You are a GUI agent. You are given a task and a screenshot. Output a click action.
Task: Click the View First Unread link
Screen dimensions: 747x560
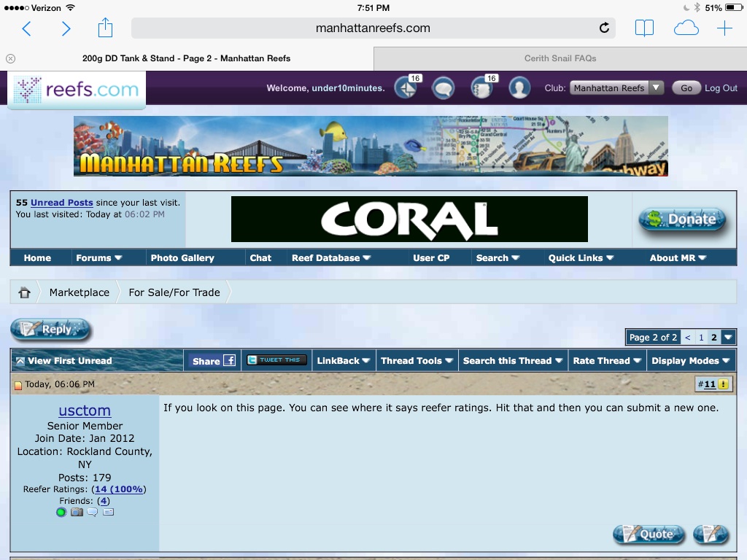coord(69,361)
